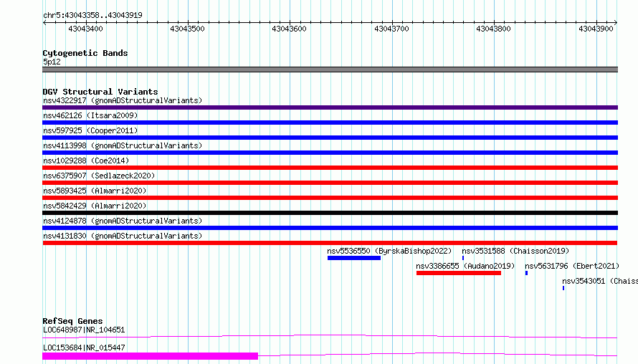Select the red nsv6375907 variant bar
Screen dimensions: 638x364
330,183
